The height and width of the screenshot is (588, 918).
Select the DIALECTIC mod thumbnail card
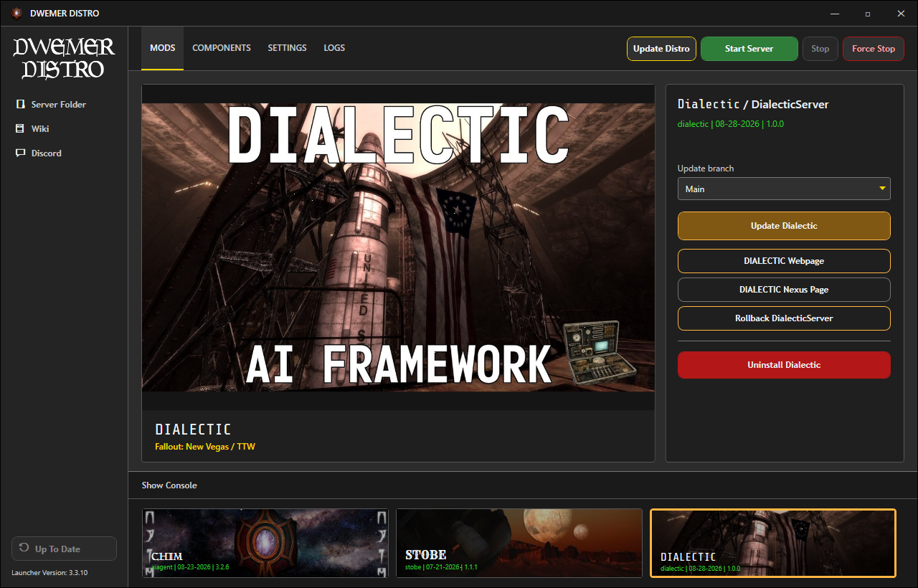click(x=773, y=543)
